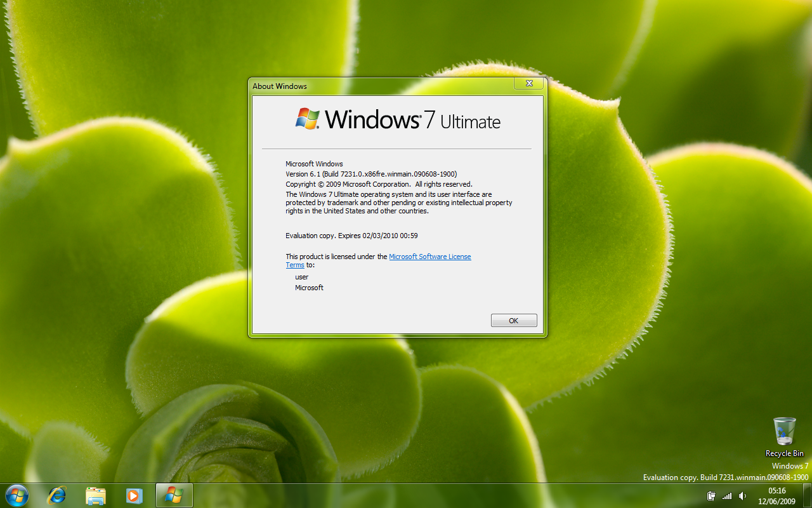Click the "Terms" link text

pyautogui.click(x=295, y=265)
